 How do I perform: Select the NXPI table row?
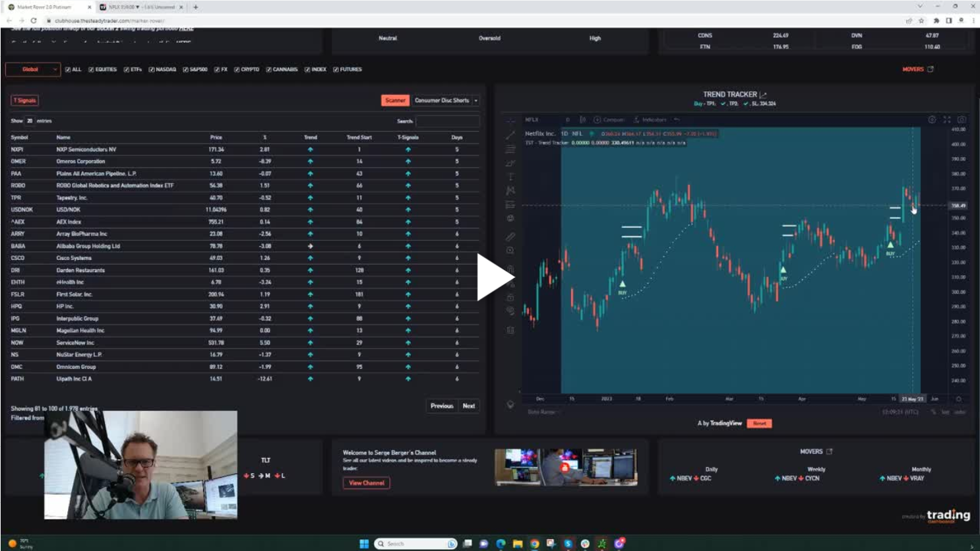pos(245,150)
